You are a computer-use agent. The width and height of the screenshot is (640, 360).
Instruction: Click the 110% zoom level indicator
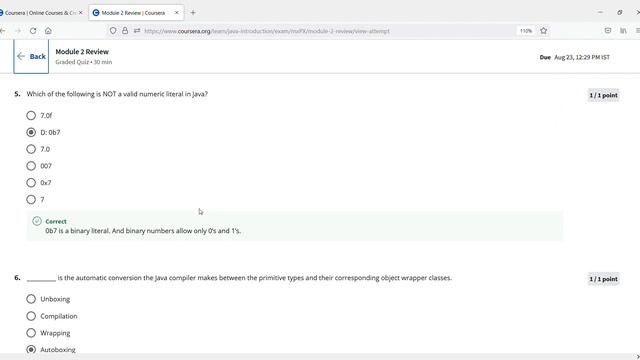(526, 31)
